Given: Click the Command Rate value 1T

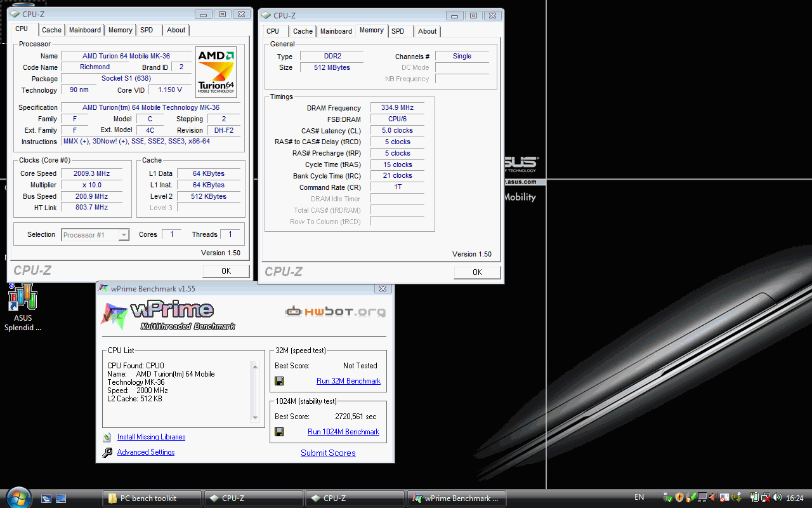Looking at the screenshot, I should (398, 187).
